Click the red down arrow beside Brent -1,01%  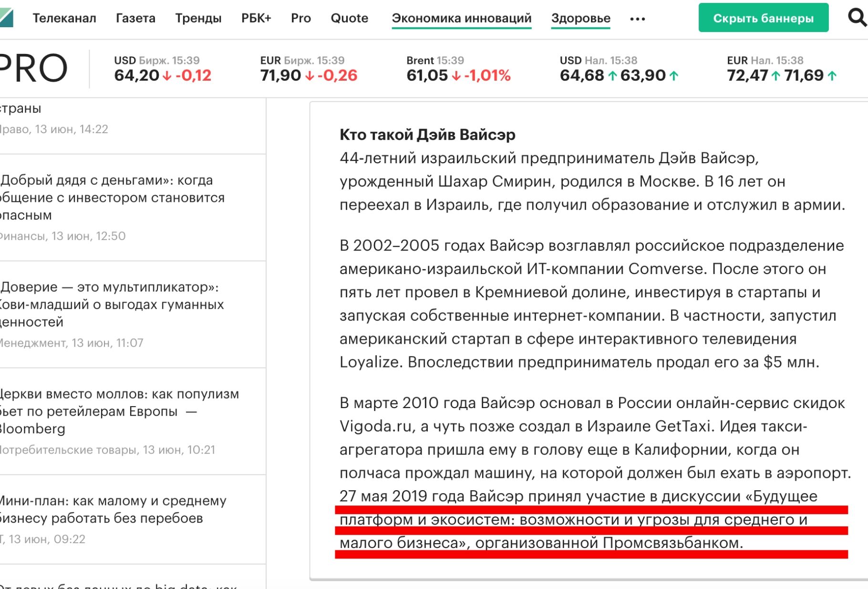click(x=456, y=76)
